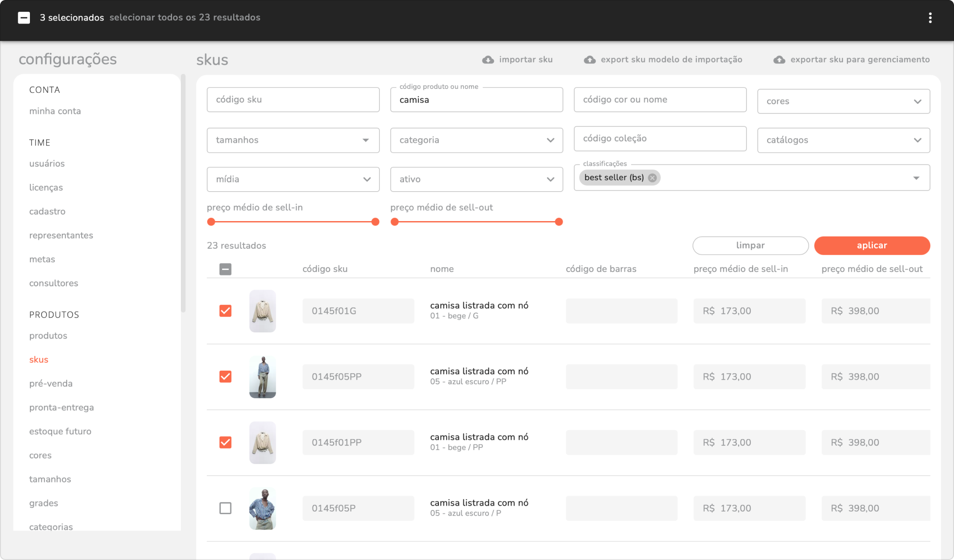Expand the catálogos dropdown

pos(843,140)
